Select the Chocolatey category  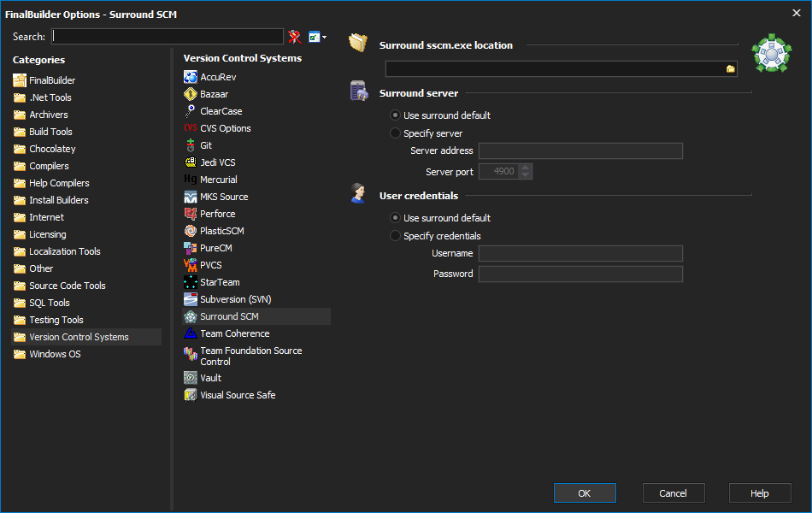pos(52,149)
